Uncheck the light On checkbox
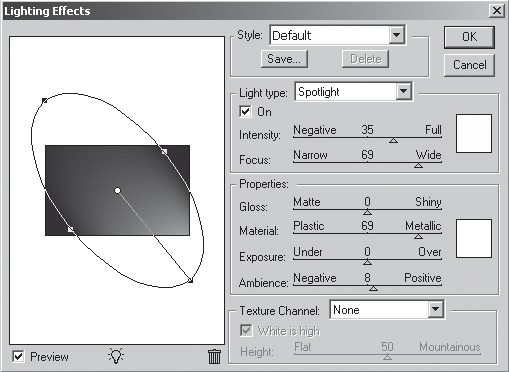 coord(245,111)
